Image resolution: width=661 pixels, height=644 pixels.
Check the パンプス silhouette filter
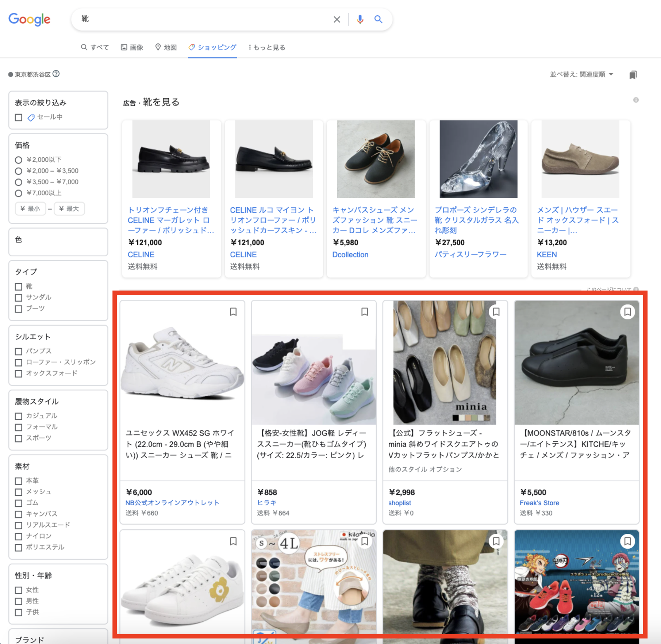tap(19, 351)
